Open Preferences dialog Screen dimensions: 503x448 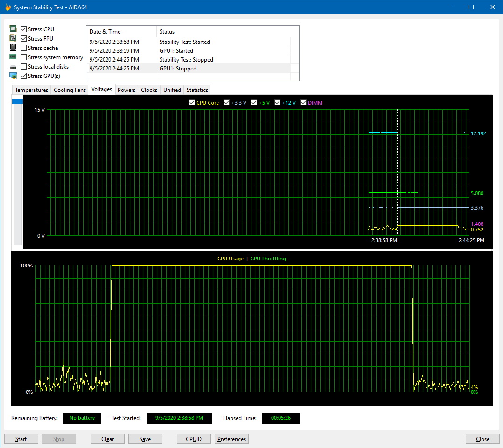click(x=231, y=439)
